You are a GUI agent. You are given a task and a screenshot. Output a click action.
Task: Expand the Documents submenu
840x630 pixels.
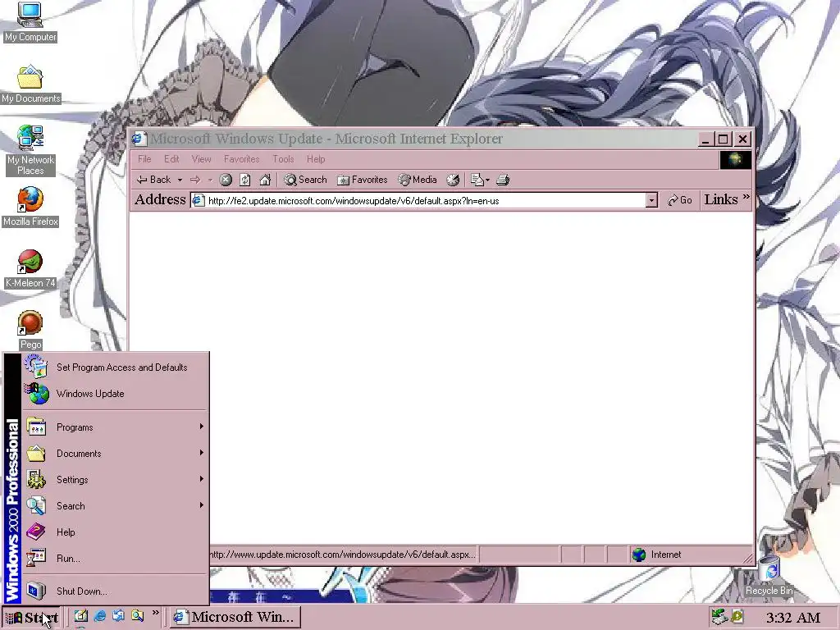[115, 454]
